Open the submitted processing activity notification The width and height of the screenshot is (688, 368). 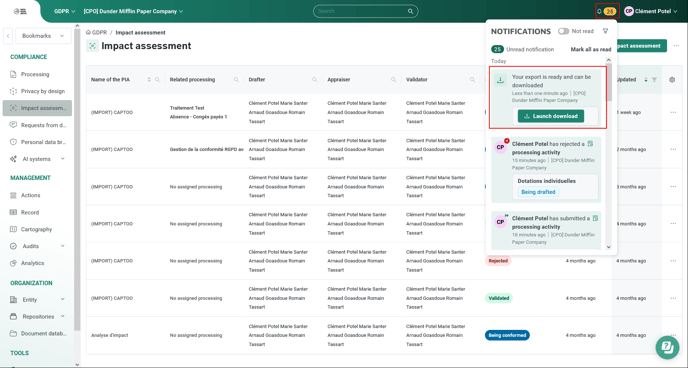tap(546, 230)
